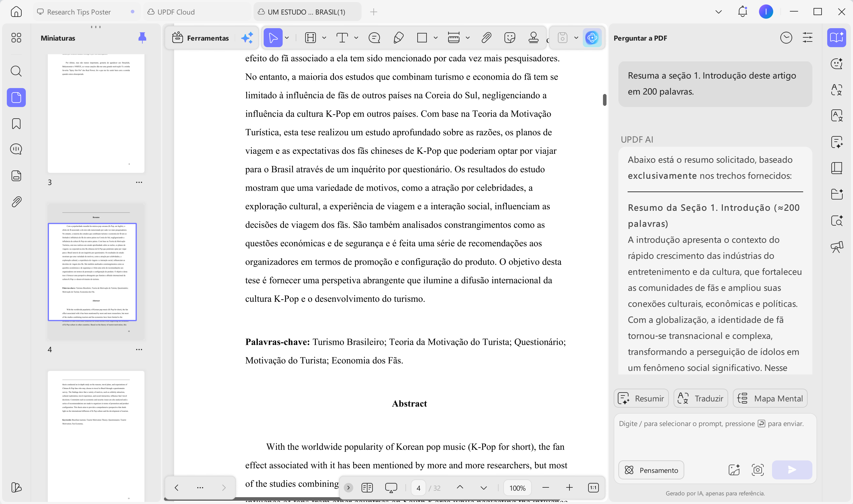Toggle two-page reading view

[x=367, y=488]
